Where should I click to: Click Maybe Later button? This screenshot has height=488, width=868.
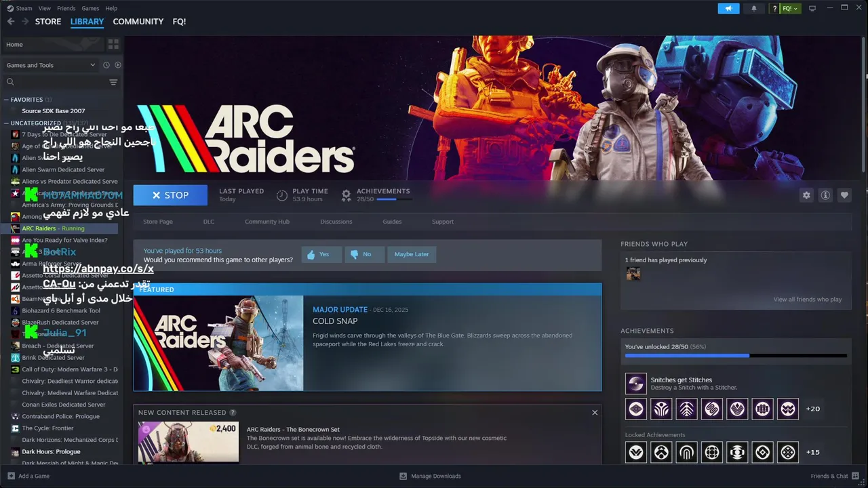[412, 254]
